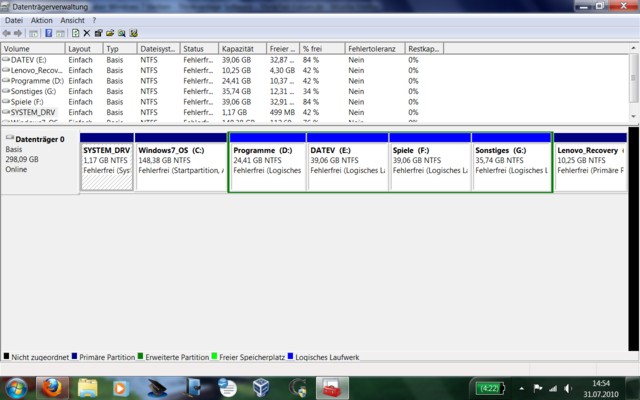This screenshot has width=640, height=400.
Task: Launch Firefox from the taskbar
Action: (x=52, y=388)
